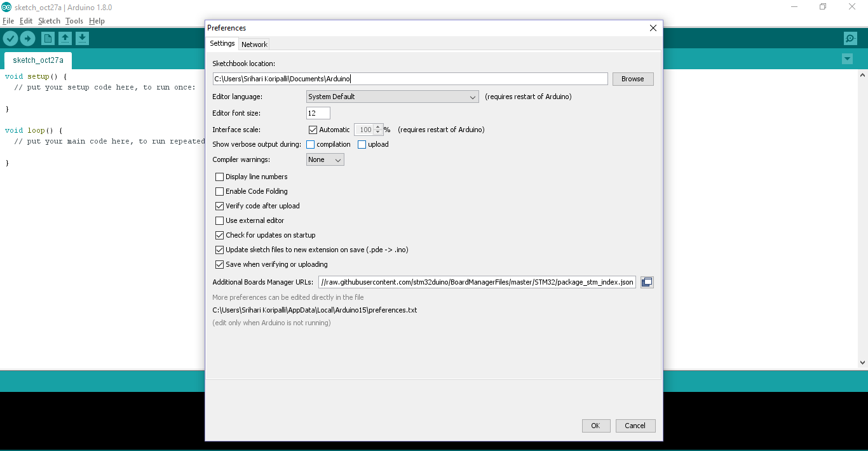This screenshot has height=451, width=868.
Task: Click the Verify button in the toolbar
Action: (10, 38)
